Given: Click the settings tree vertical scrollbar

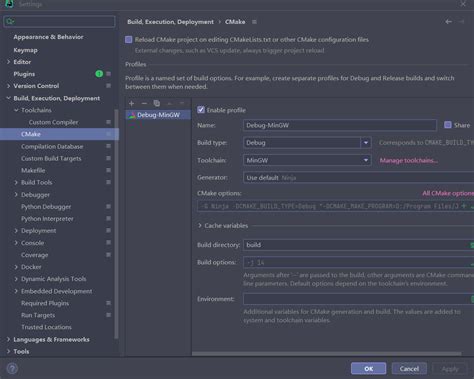Looking at the screenshot, I should pyautogui.click(x=116, y=224).
